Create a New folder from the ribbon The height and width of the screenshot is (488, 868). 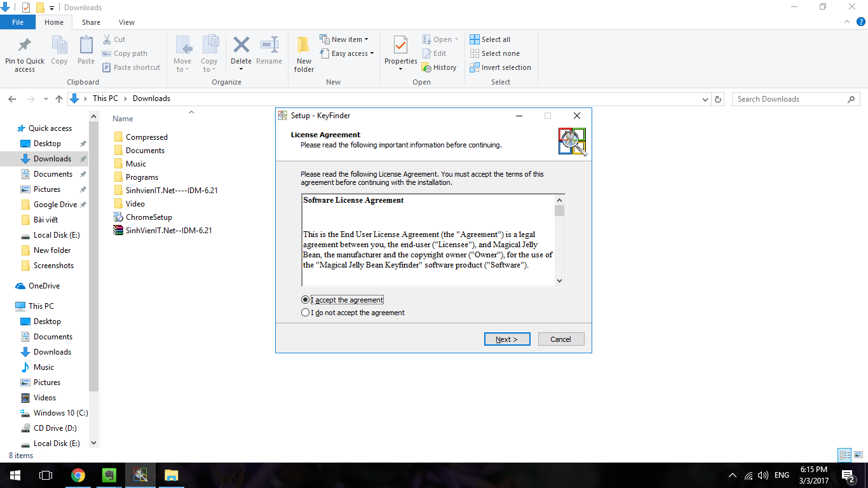pyautogui.click(x=304, y=54)
